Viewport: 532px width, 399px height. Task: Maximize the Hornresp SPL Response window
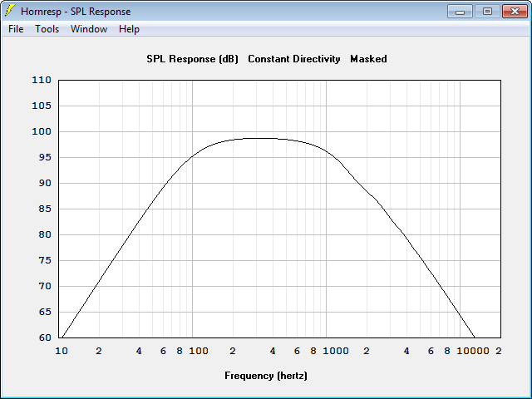point(487,11)
